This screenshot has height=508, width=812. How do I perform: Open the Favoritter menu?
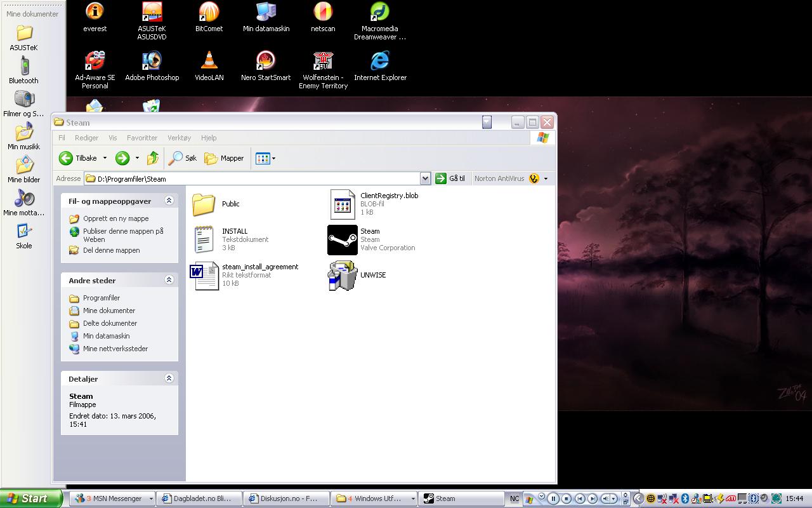[142, 138]
